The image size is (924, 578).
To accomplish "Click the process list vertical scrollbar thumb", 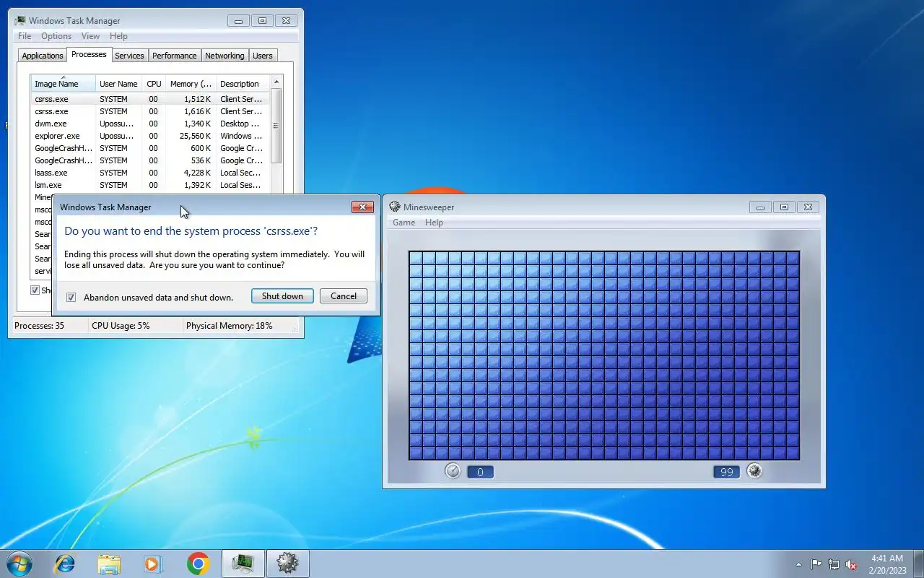I will [x=276, y=126].
